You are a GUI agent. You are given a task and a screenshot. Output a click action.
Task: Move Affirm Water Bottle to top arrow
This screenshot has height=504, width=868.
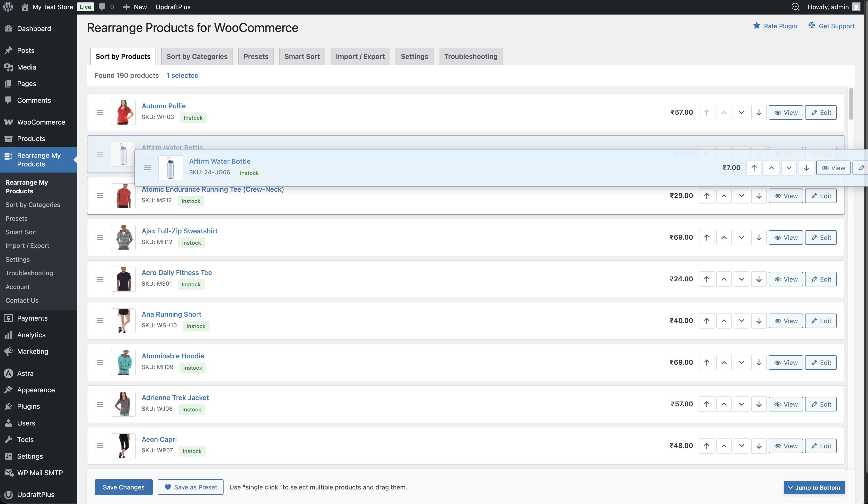pyautogui.click(x=754, y=168)
